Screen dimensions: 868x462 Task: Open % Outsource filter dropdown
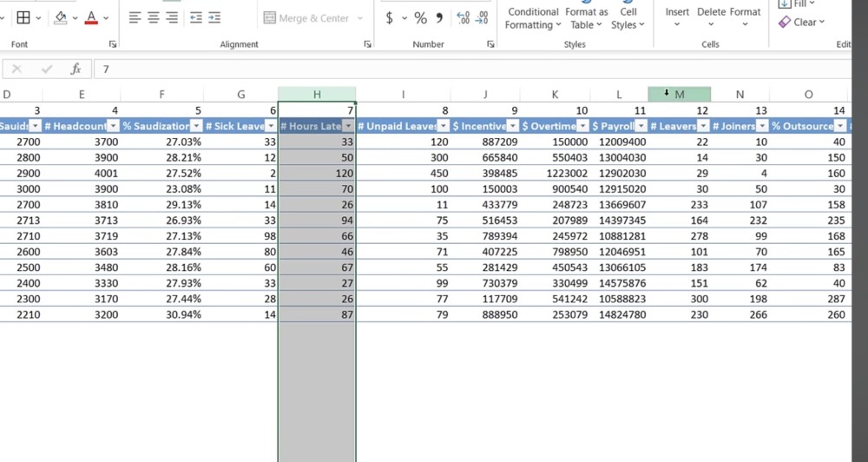pos(840,126)
